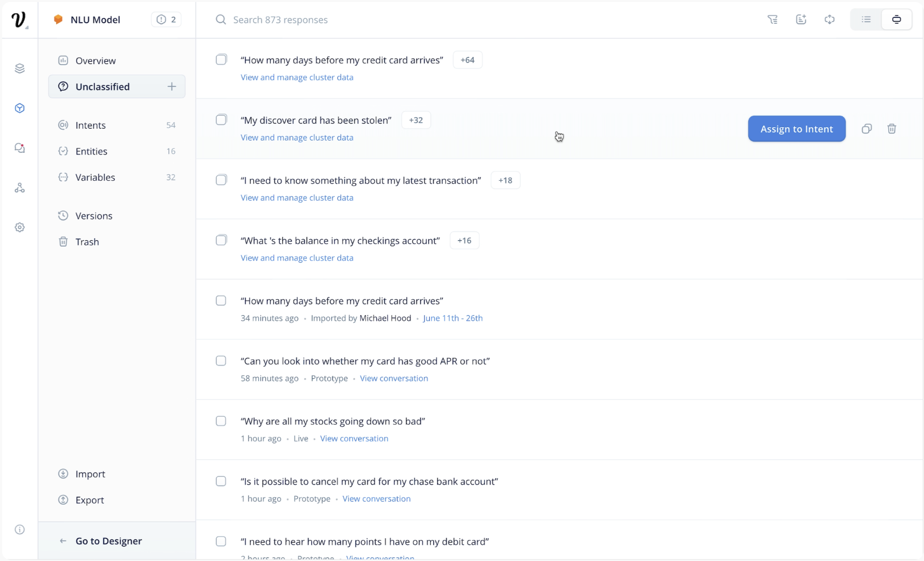Click the info icon at bottom left
The image size is (924, 561).
click(x=20, y=530)
